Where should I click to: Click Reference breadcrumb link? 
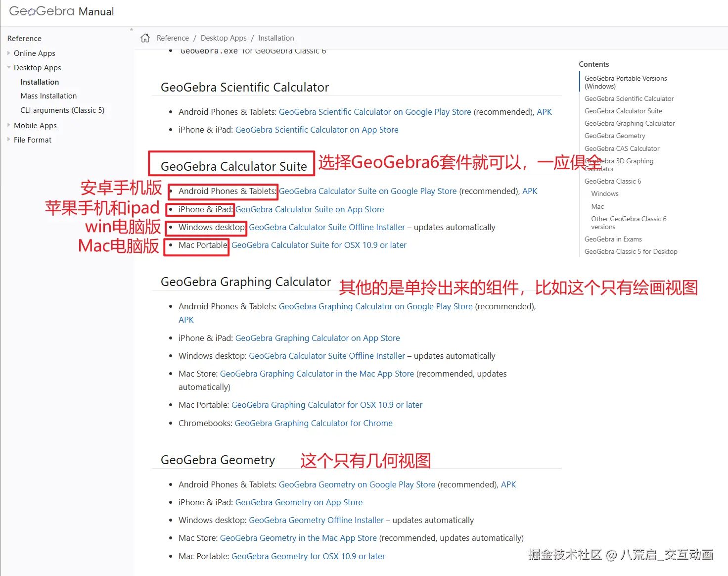click(173, 38)
